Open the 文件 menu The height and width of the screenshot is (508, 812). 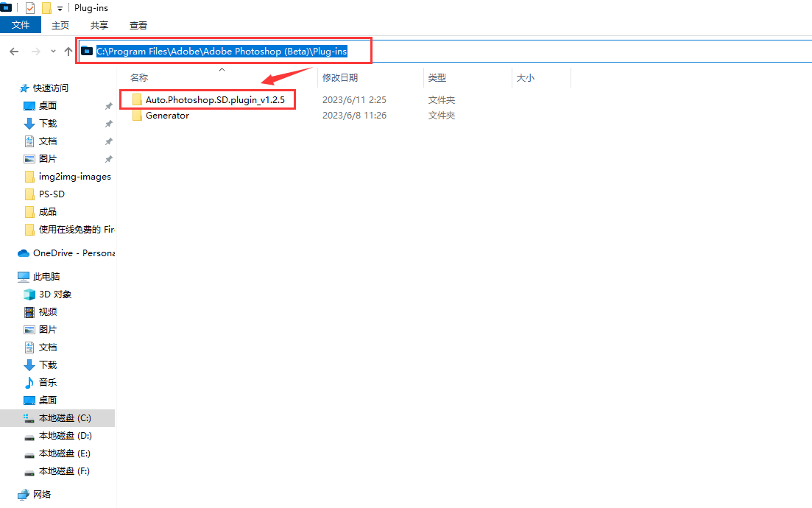pos(21,25)
